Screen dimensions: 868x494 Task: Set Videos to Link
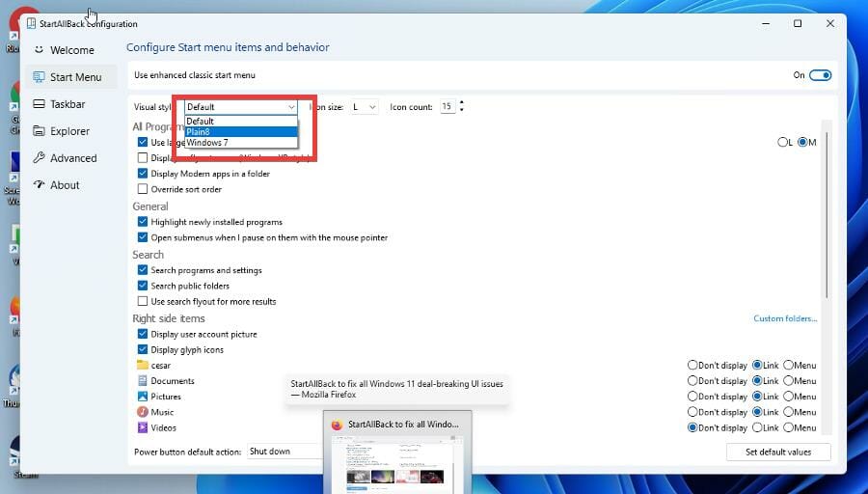pyautogui.click(x=757, y=427)
